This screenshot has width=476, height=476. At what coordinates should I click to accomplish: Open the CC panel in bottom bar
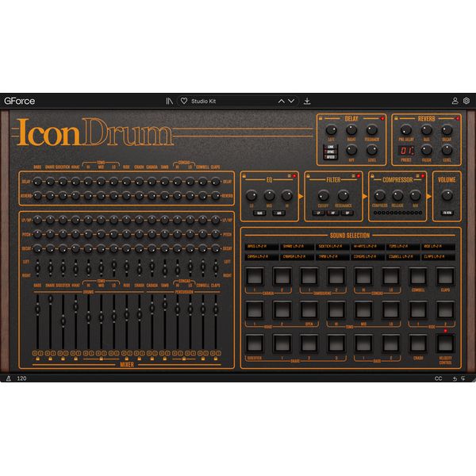(x=439, y=378)
